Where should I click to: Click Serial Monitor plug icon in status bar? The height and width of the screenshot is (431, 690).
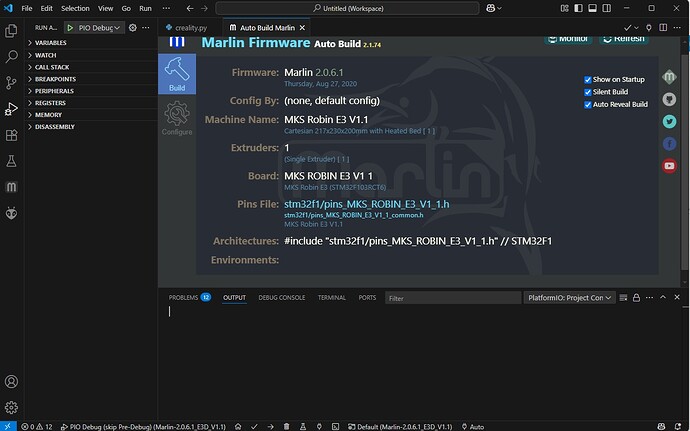coord(319,426)
